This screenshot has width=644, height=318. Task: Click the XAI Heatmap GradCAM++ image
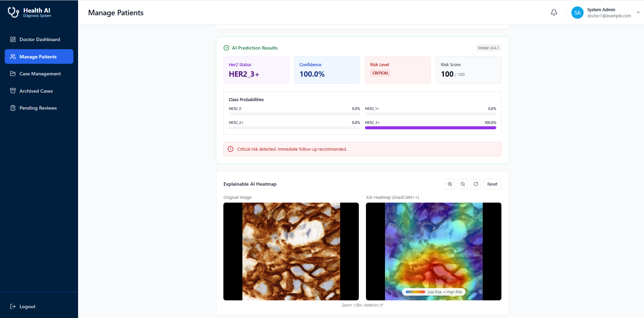434,251
